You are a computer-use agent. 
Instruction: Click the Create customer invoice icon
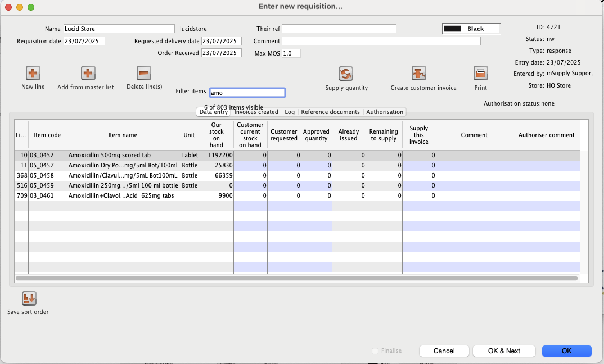(418, 74)
